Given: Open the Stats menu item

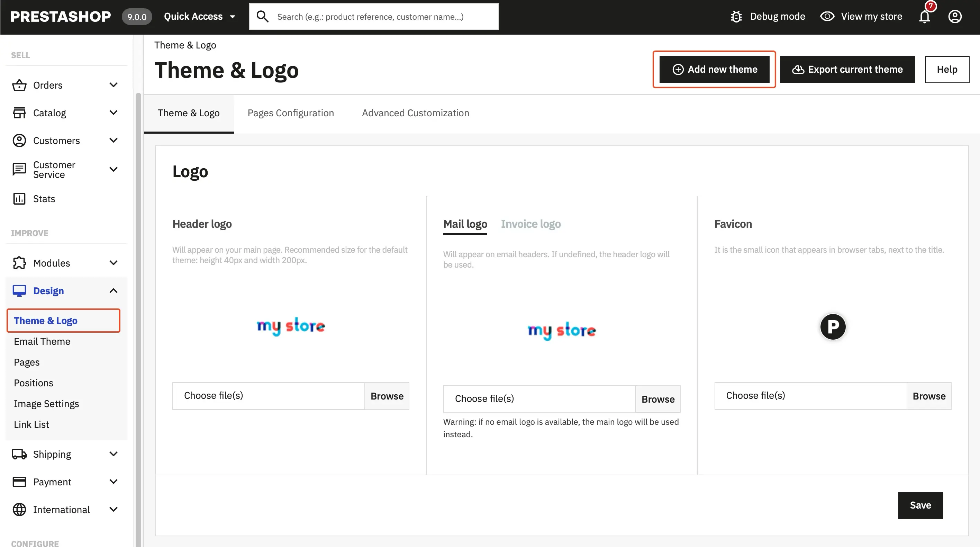Looking at the screenshot, I should click(44, 199).
